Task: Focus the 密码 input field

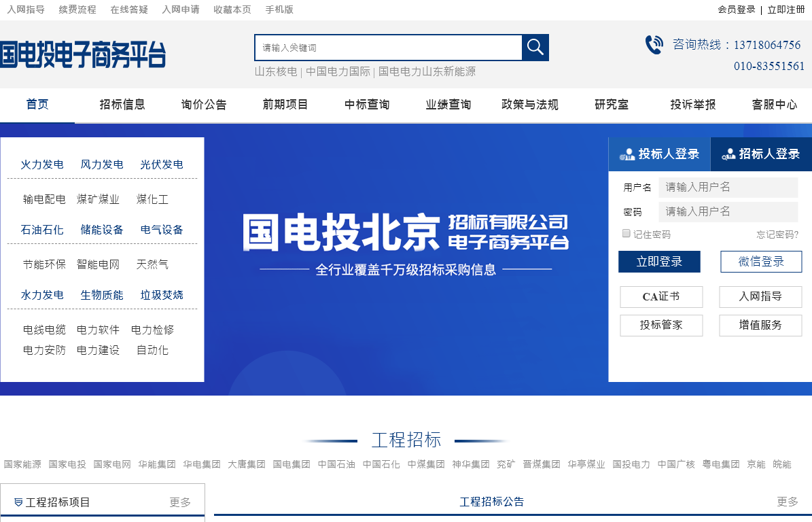Action: point(728,211)
